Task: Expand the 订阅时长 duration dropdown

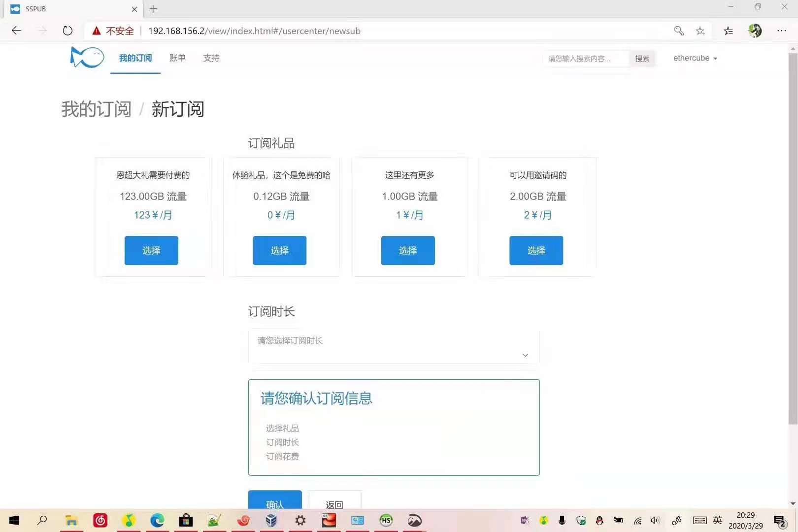Action: [x=394, y=347]
